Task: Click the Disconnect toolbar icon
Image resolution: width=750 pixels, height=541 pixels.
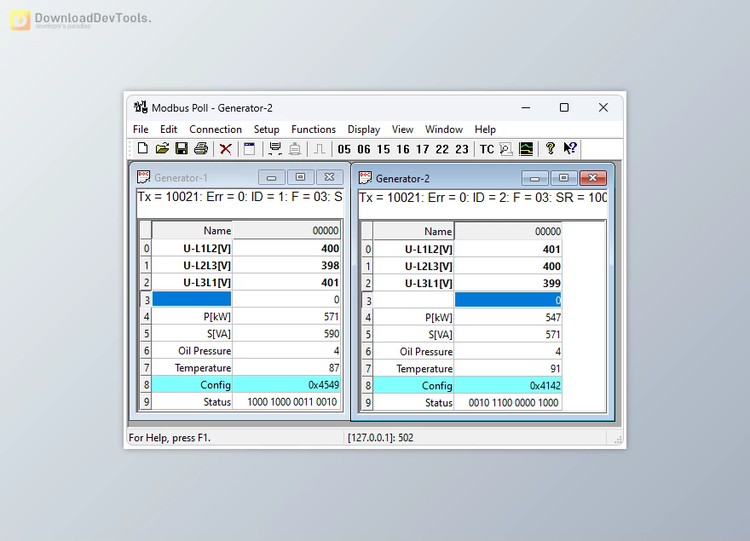Action: pyautogui.click(x=295, y=149)
